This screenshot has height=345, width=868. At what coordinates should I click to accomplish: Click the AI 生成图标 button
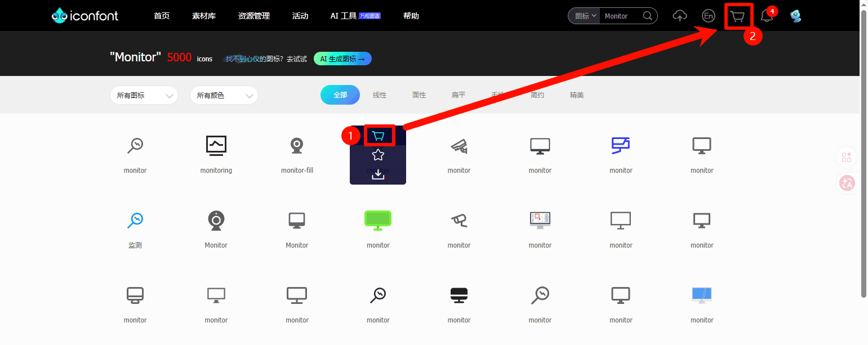pos(342,58)
